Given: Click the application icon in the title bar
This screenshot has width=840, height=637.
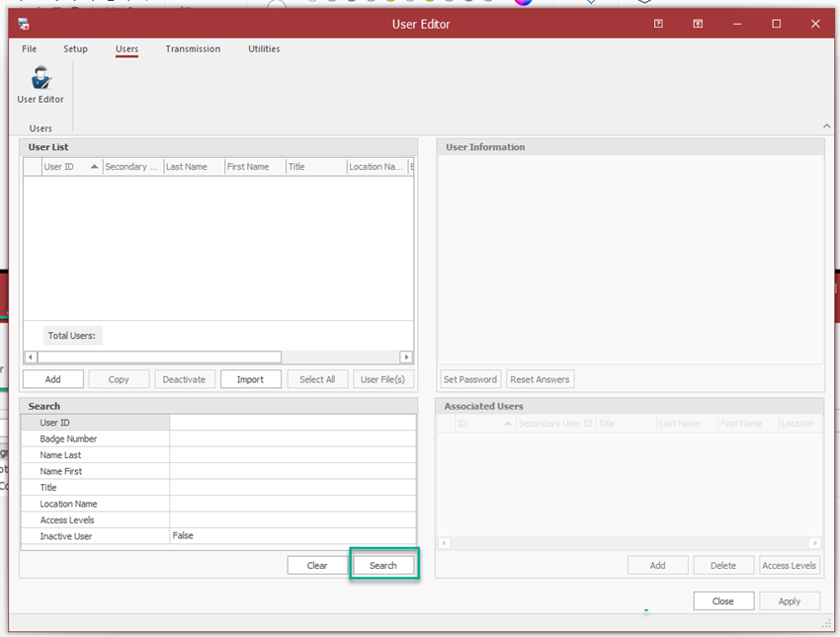Looking at the screenshot, I should 24,24.
